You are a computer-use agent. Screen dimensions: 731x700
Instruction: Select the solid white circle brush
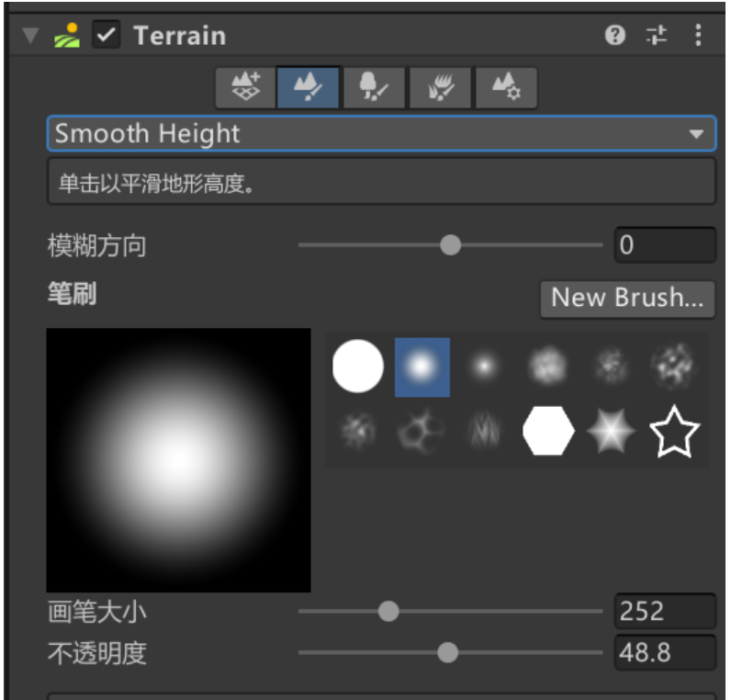coord(358,367)
